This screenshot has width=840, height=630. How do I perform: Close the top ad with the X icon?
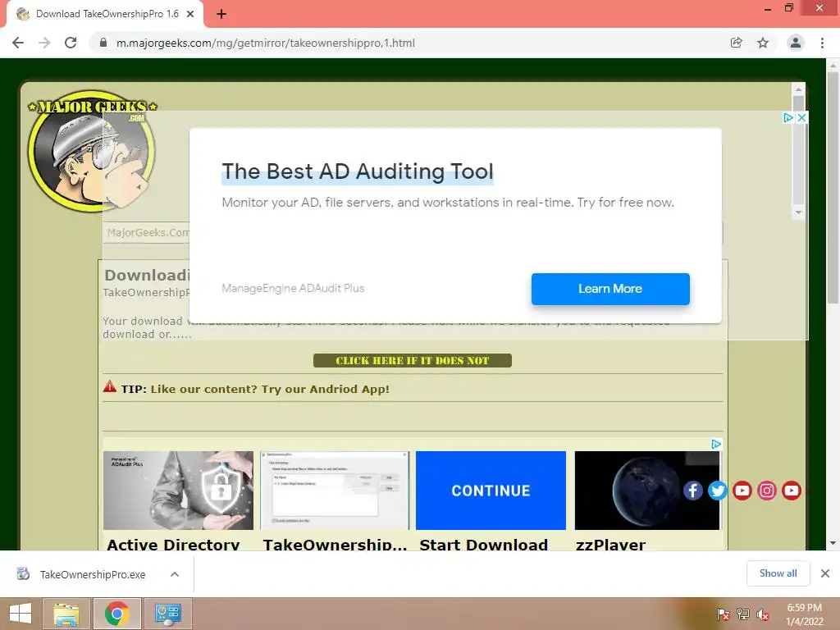click(802, 118)
